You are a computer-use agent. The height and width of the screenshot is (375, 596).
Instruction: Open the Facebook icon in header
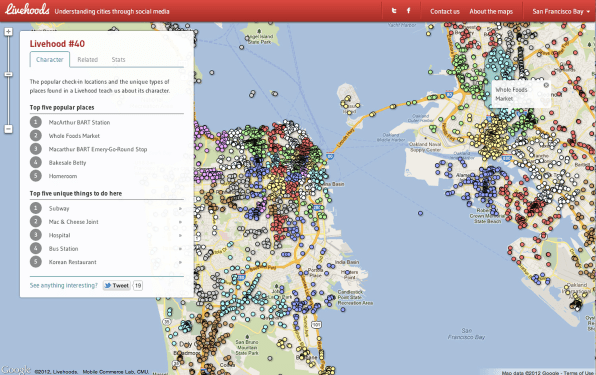[409, 11]
